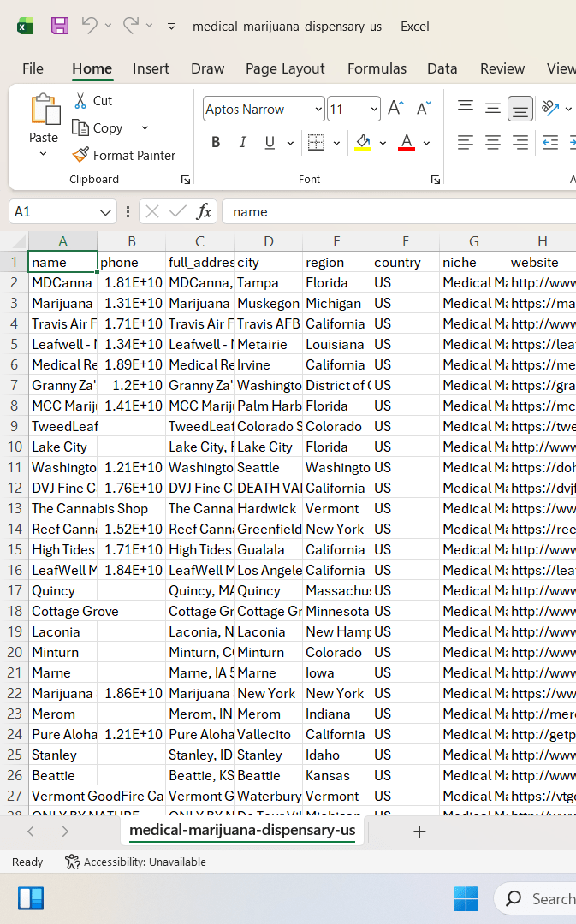Click the Cut scissors button

93,101
